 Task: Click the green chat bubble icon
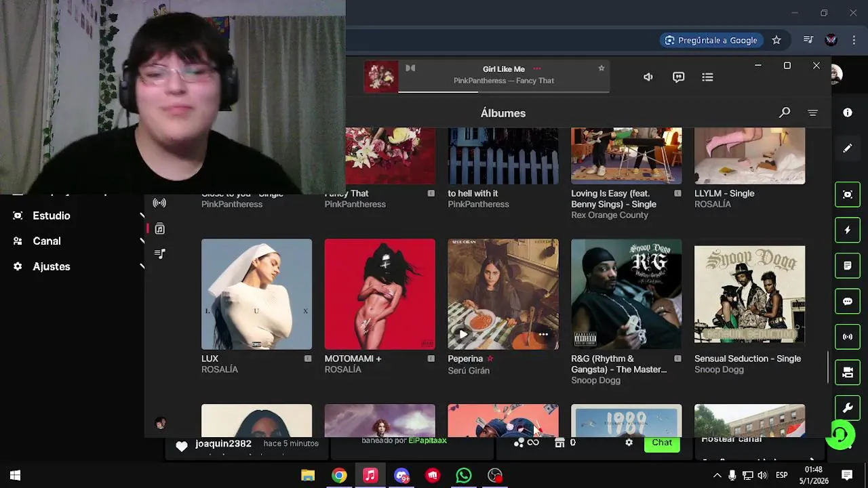[848, 301]
